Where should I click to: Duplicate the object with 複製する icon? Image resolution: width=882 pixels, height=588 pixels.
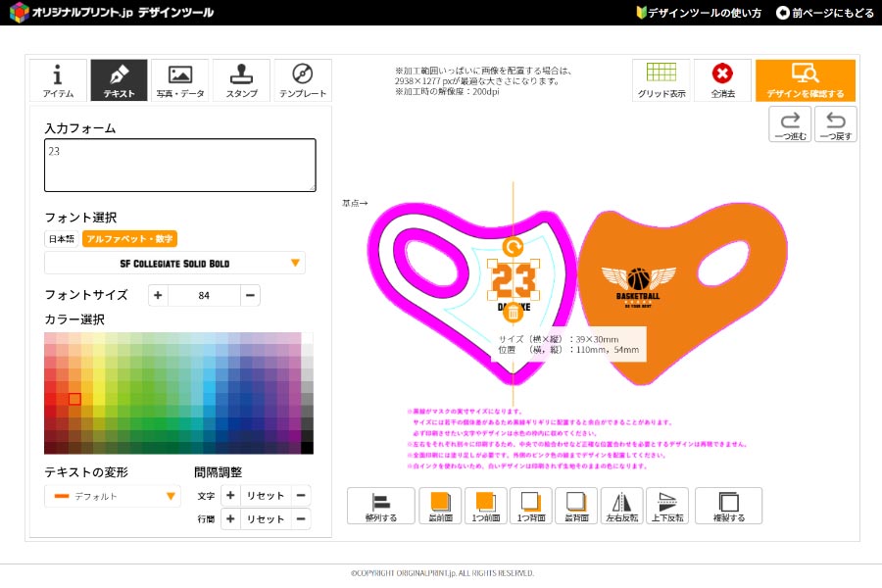coord(728,506)
